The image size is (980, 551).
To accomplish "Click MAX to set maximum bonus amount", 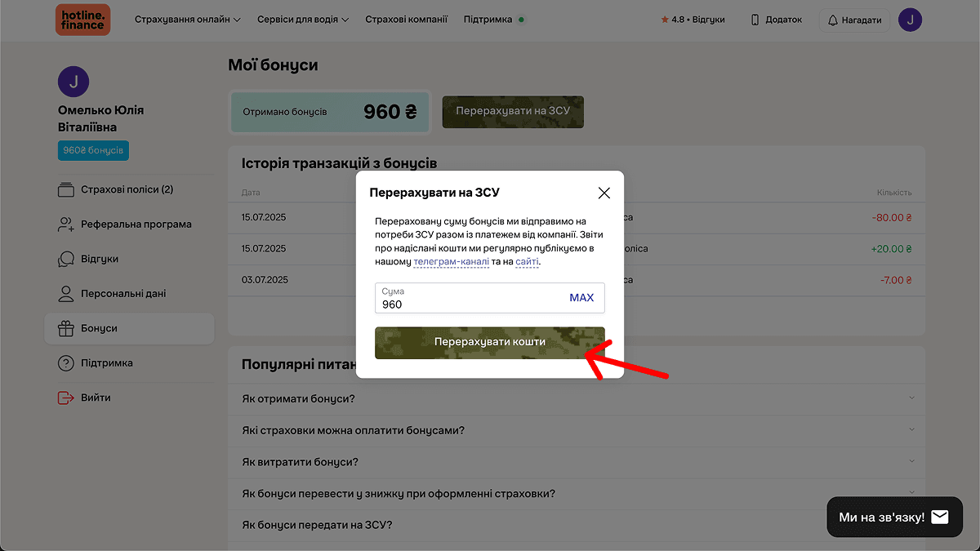I will coord(582,297).
